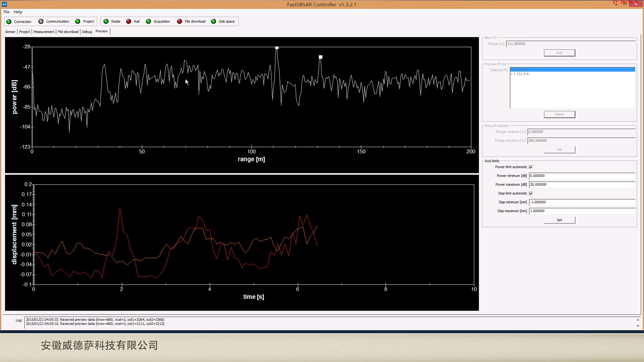The height and width of the screenshot is (362, 644).
Task: Select the highlighted PS entry in list
Action: coord(573,70)
